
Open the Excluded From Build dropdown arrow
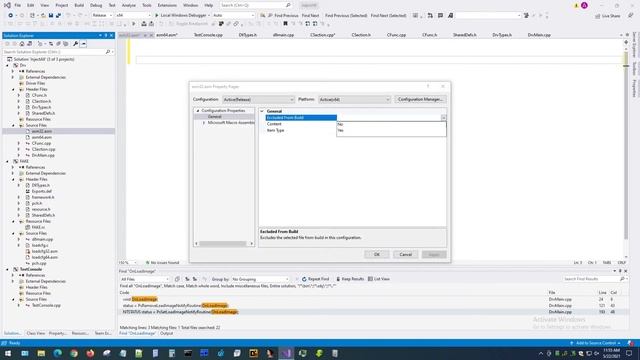443,118
